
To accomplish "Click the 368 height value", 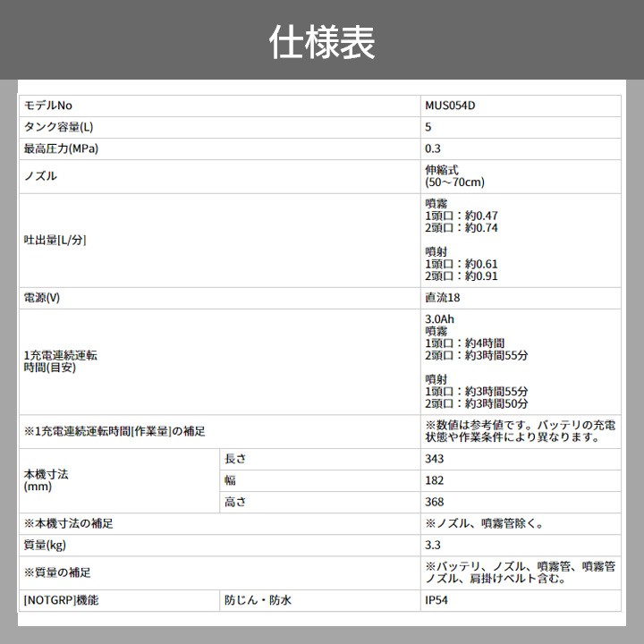I will 435,502.
